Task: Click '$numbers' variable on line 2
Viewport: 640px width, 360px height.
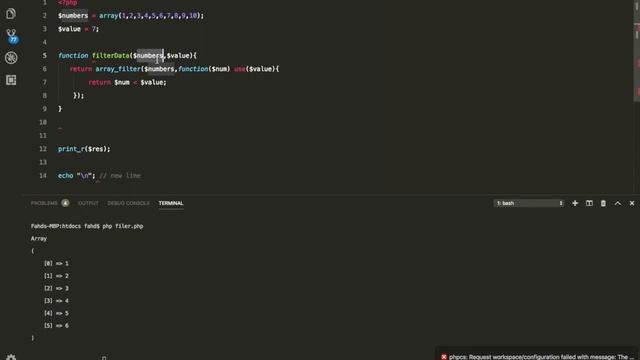Action: coord(73,16)
